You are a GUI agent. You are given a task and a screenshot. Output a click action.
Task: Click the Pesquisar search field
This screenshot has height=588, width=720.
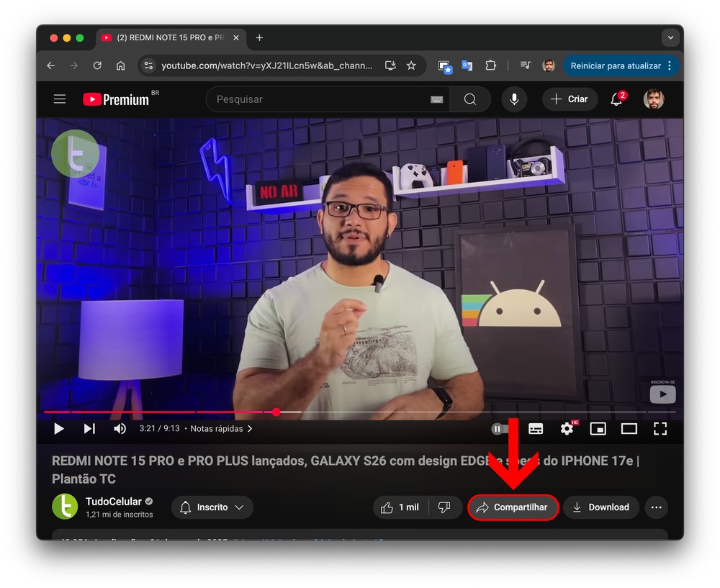(x=317, y=99)
